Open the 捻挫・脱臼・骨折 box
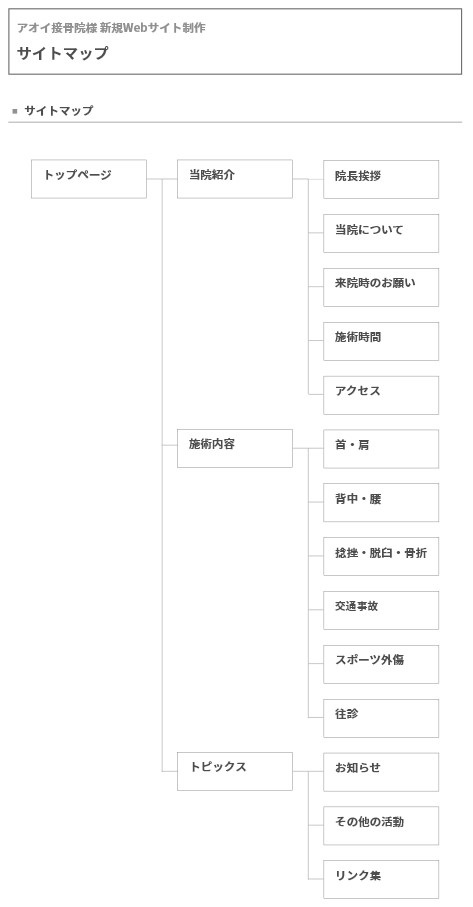Image resolution: width=473 pixels, height=907 pixels. (x=380, y=556)
